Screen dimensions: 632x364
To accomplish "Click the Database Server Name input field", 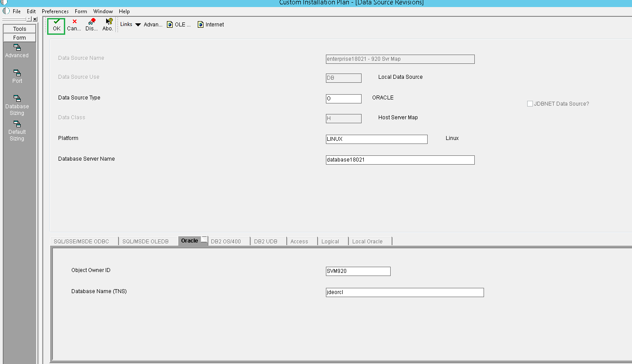I will click(399, 160).
